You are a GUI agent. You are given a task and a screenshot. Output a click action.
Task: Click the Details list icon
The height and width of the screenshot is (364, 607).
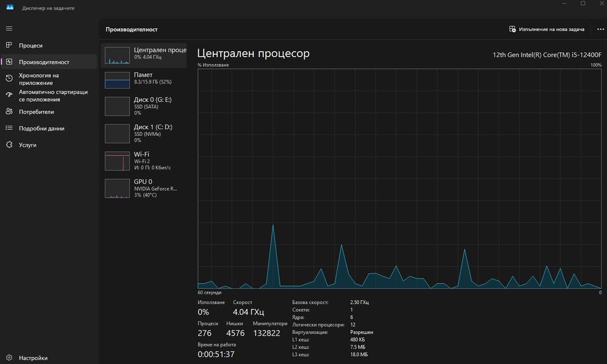point(9,127)
